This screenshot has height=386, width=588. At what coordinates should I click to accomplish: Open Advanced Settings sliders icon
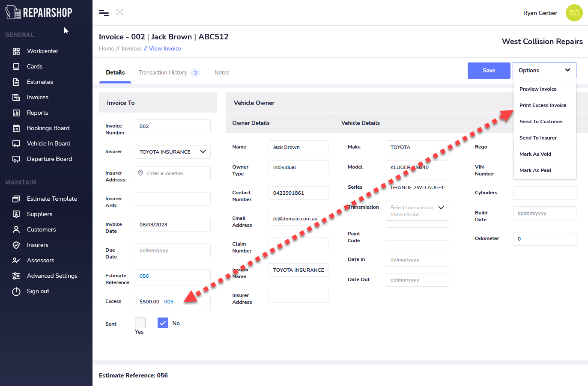16,276
